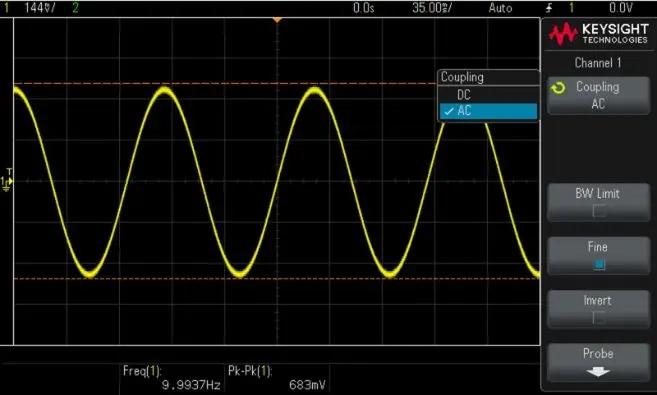Click the 683mV peak-to-peak value
Viewport: 657px width, 395px height.
pos(307,385)
